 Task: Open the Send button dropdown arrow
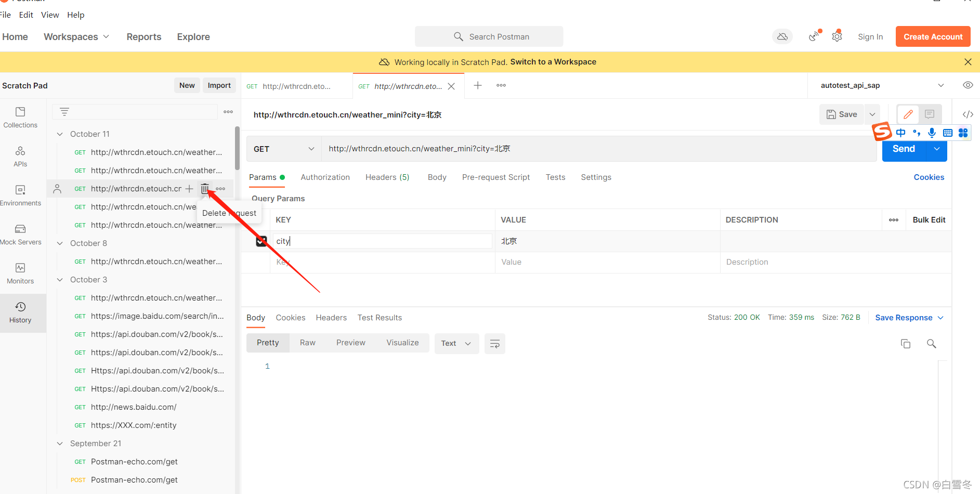tap(937, 149)
